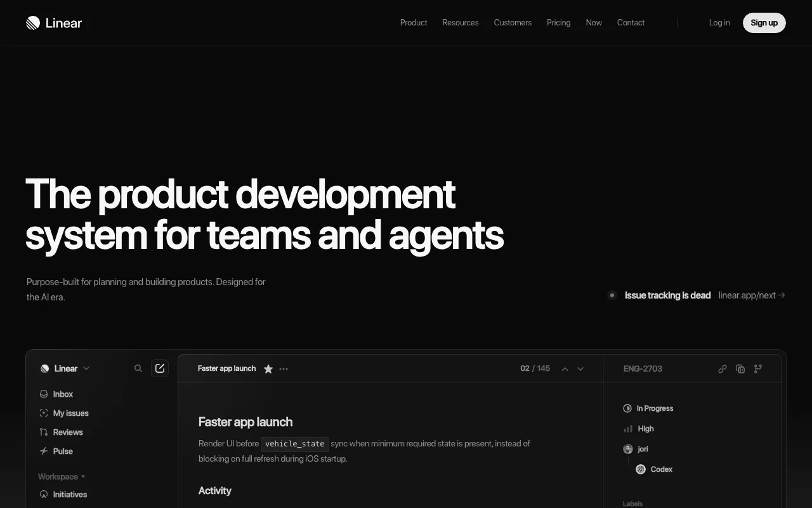
Task: Click the copy git branch icon
Action: (758, 369)
